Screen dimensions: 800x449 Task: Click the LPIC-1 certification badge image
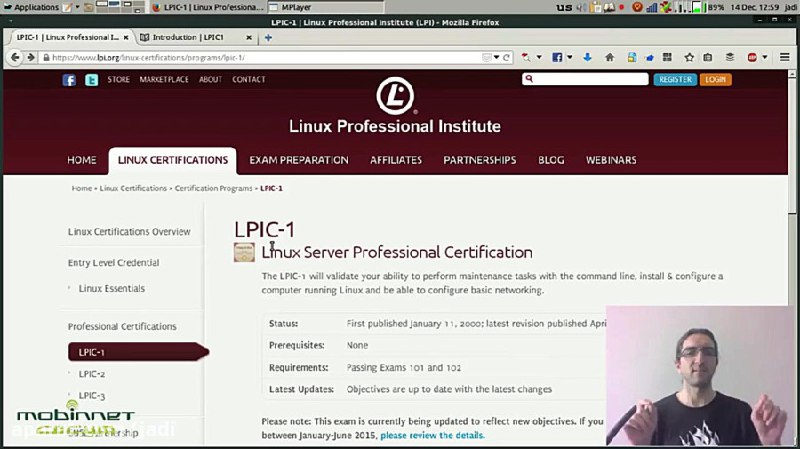[244, 253]
